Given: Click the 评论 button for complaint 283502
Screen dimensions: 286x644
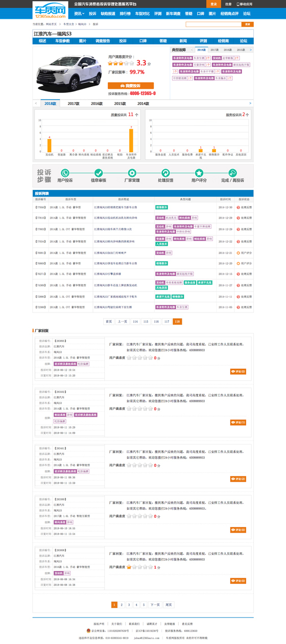Looking at the screenshot, I should pyautogui.click(x=238, y=422).
